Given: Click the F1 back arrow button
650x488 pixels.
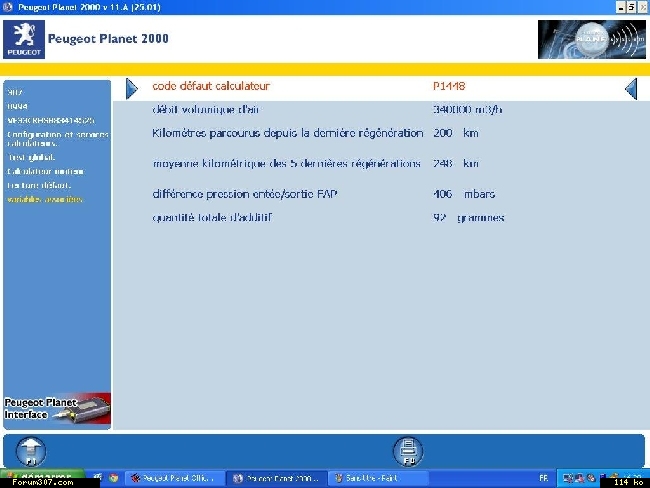Looking at the screenshot, I should (x=31, y=452).
